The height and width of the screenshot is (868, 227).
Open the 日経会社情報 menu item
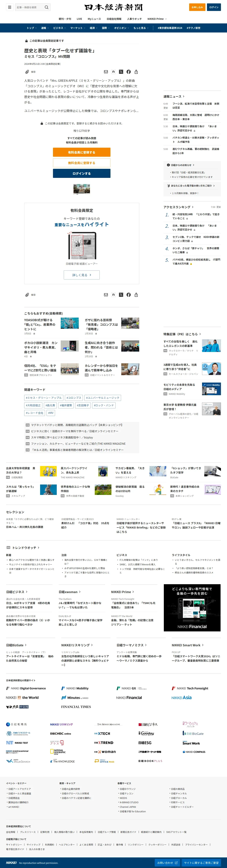(x=114, y=19)
